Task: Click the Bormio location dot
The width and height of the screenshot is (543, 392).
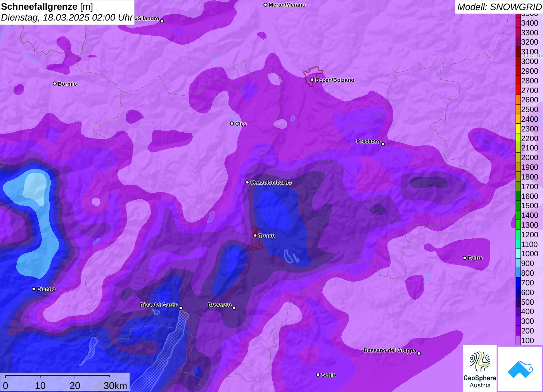Action: click(x=55, y=83)
